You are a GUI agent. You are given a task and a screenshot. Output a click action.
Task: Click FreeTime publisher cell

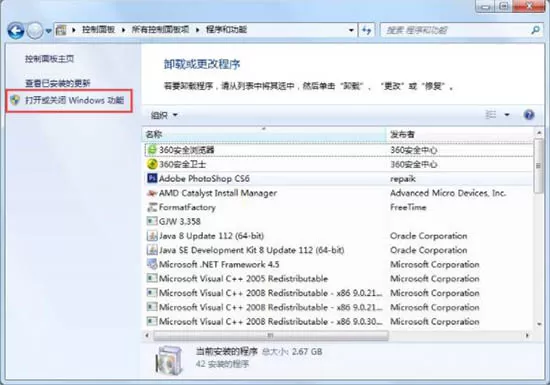tap(408, 207)
